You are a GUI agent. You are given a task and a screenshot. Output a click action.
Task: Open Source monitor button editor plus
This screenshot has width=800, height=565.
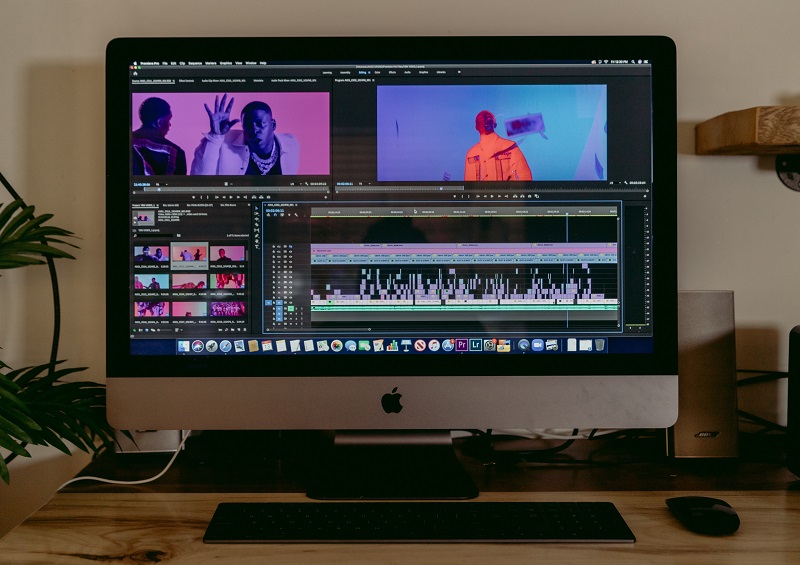326,197
